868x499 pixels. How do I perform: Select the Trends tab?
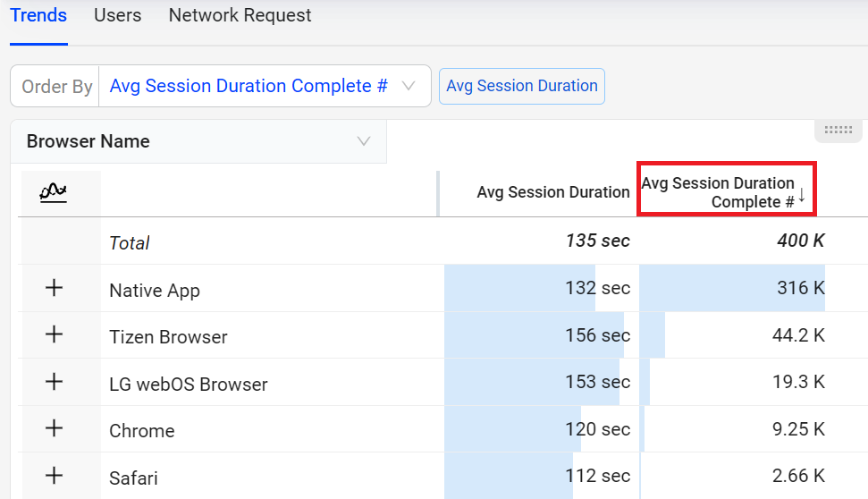point(38,15)
